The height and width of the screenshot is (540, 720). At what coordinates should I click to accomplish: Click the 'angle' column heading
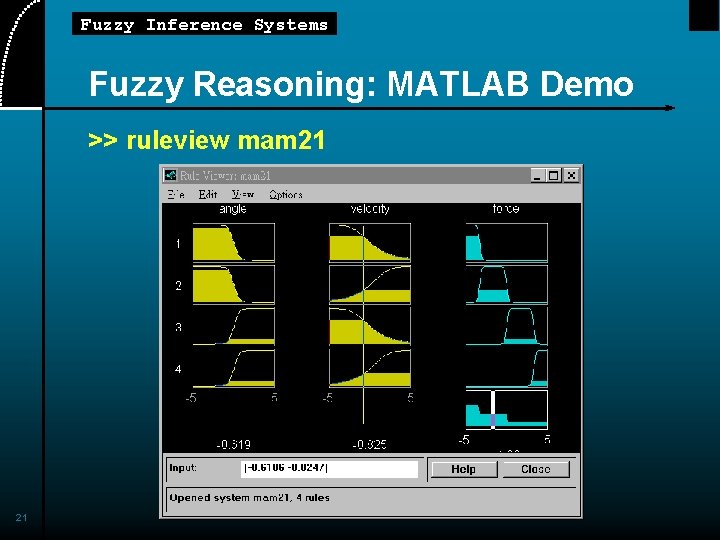pos(233,209)
